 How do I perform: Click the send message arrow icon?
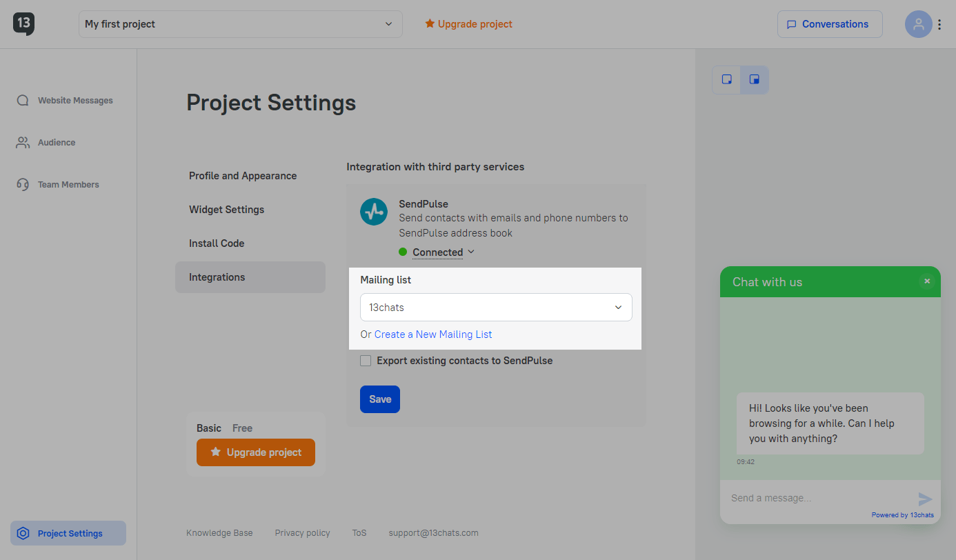(x=925, y=499)
